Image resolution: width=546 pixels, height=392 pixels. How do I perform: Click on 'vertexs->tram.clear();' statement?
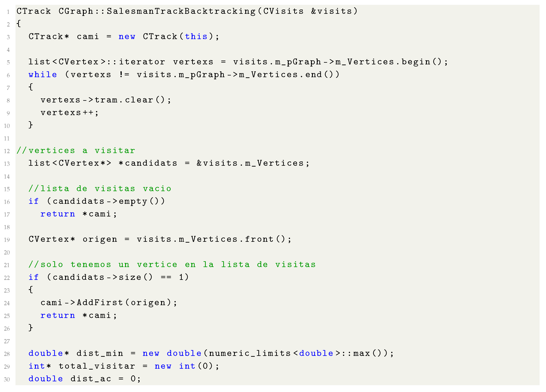(106, 100)
